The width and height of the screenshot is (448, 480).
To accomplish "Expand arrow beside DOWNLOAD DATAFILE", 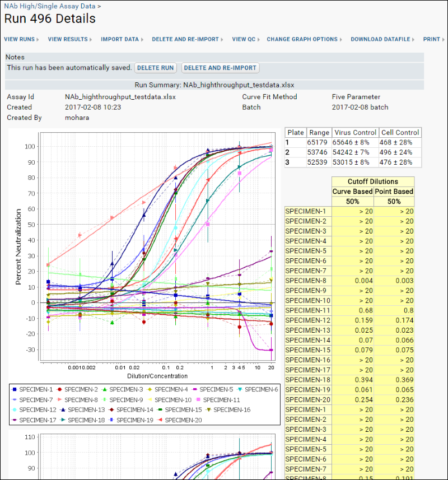I will click(x=413, y=40).
